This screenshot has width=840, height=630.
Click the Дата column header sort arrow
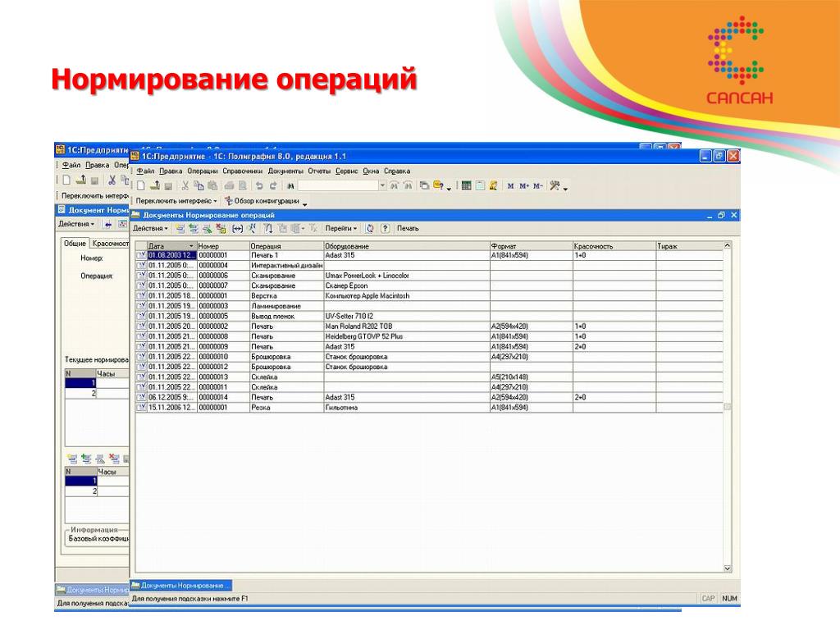coord(191,246)
